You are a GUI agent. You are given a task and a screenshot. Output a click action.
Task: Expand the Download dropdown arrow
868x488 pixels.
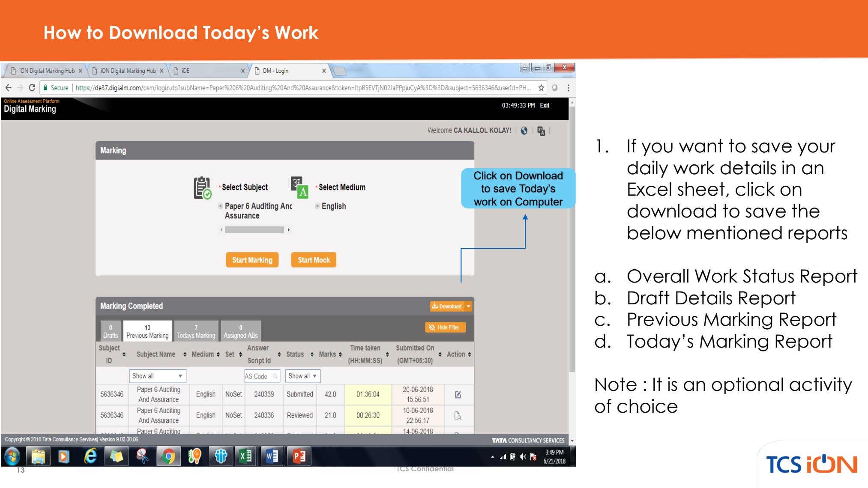pyautogui.click(x=469, y=306)
